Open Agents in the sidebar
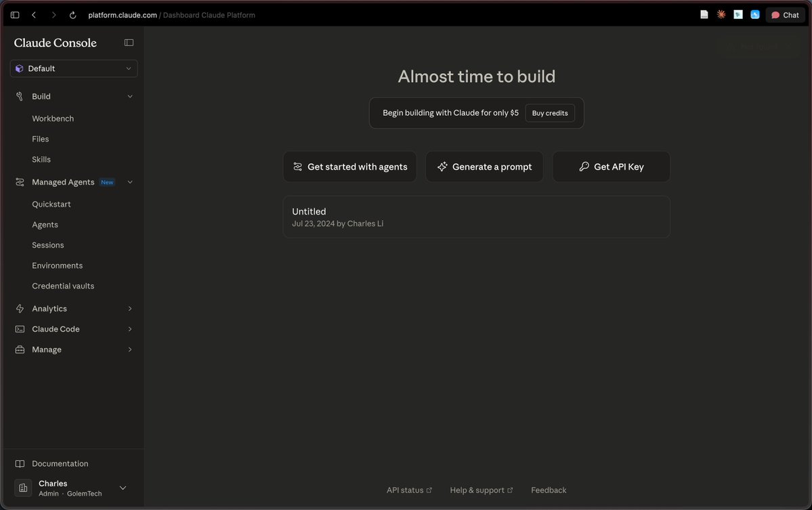Image resolution: width=812 pixels, height=510 pixels. point(45,225)
